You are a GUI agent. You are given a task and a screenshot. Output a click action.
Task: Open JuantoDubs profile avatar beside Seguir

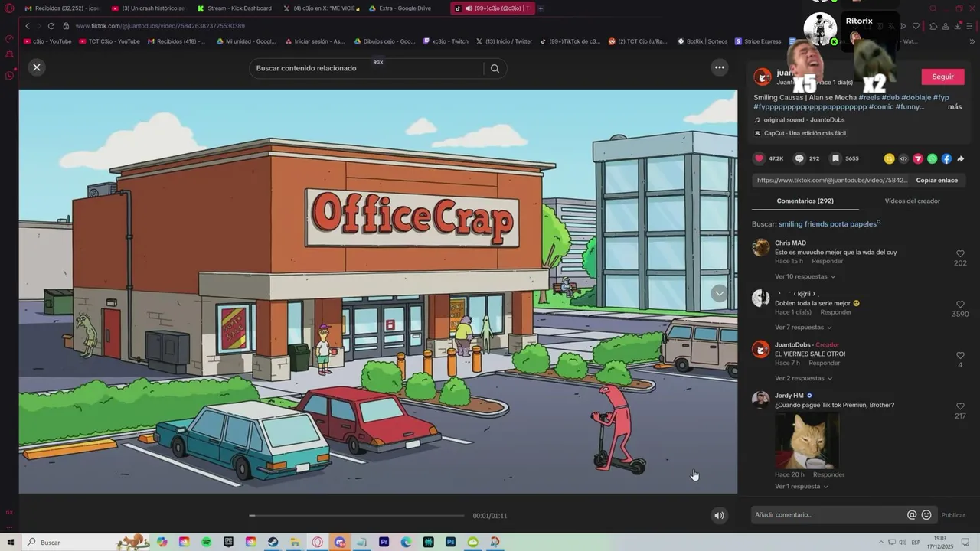[762, 77]
